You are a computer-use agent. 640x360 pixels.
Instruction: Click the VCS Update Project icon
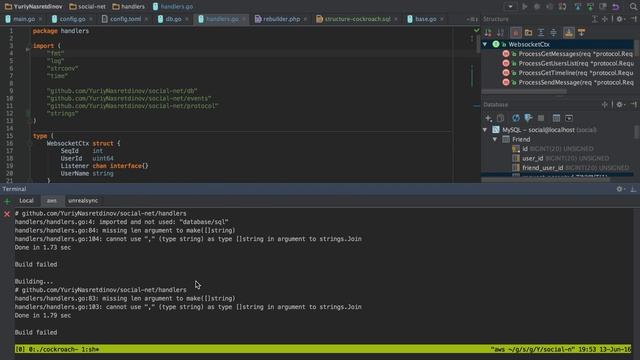click(578, 7)
